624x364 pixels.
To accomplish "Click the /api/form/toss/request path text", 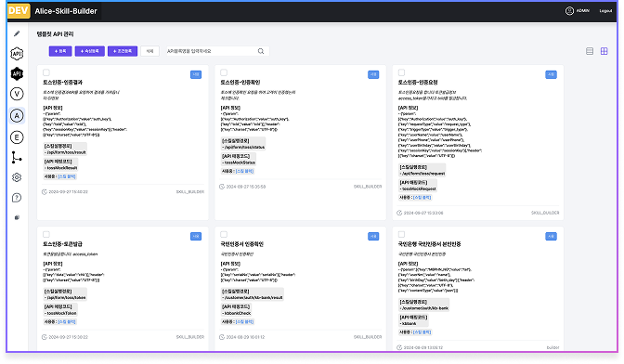I will 423,174.
